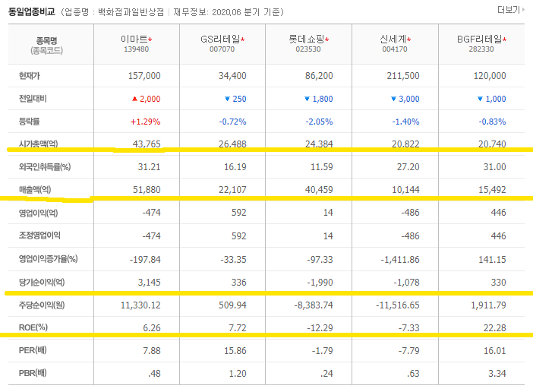Click the blue down arrow next to 250
This screenshot has width=533, height=392.
228,99
